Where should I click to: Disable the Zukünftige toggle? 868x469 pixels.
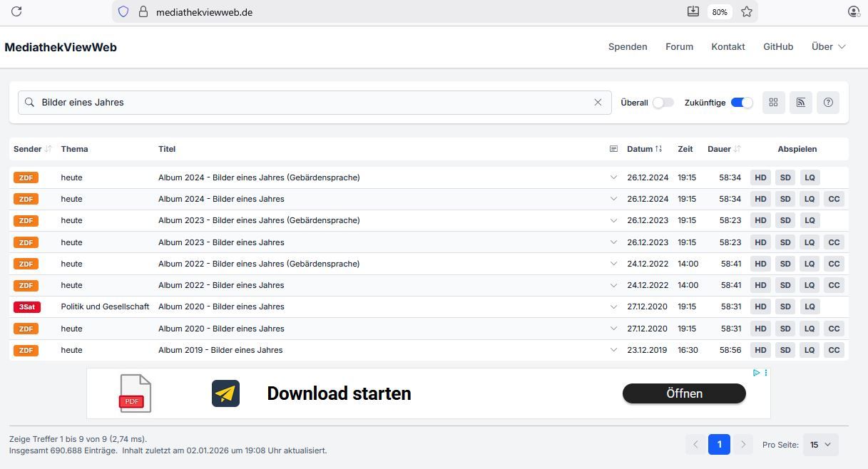tap(742, 103)
